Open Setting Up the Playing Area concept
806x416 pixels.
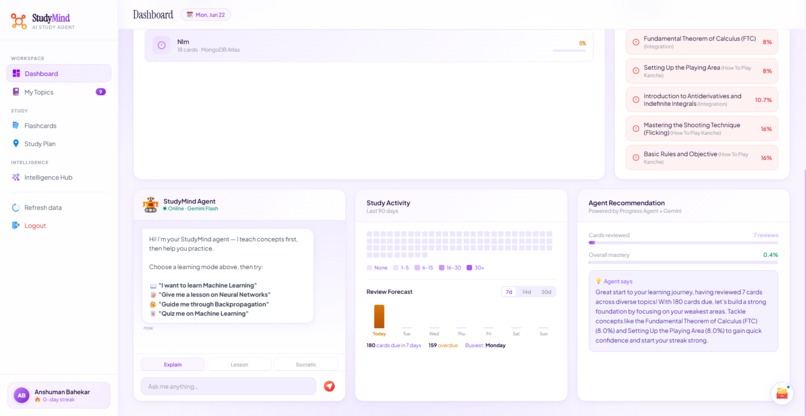pos(702,71)
